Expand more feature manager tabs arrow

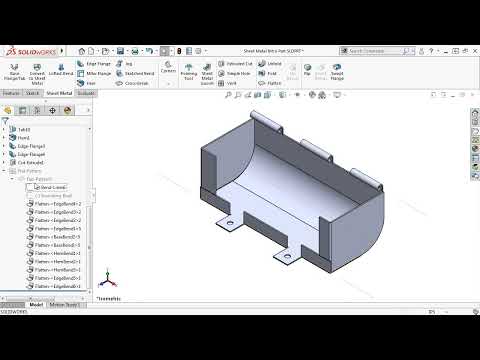pos(89,110)
